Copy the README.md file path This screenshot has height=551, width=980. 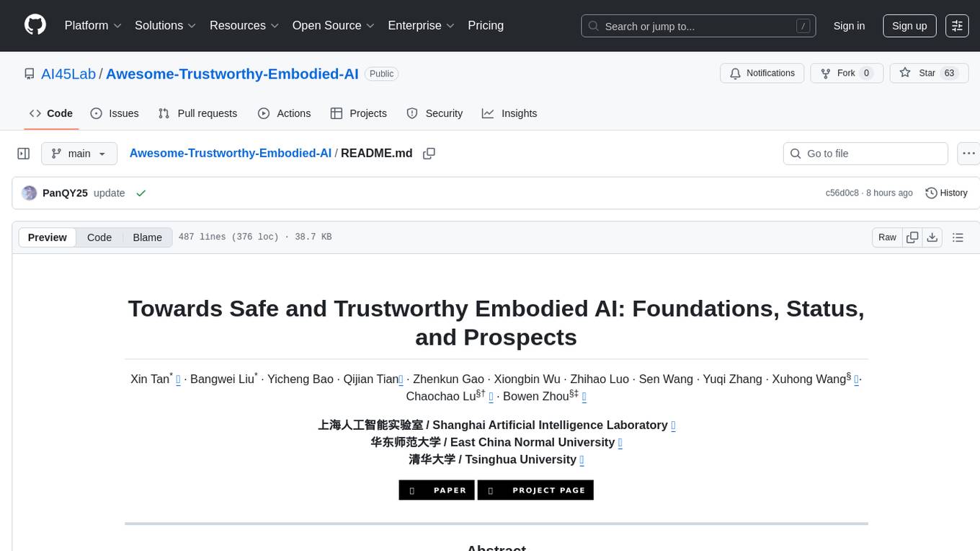click(x=429, y=154)
